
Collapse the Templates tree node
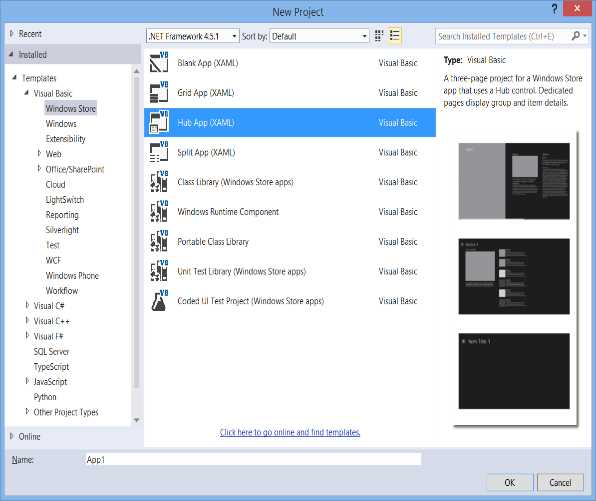14,78
